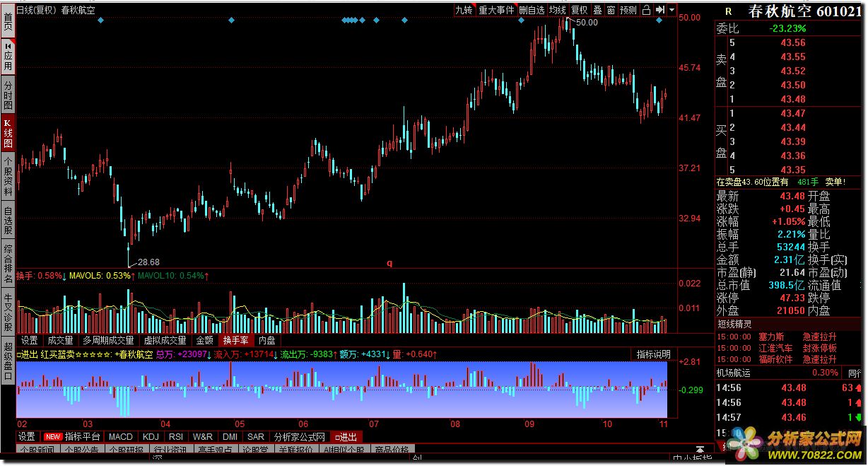The width and height of the screenshot is (868, 466).
Task: Select the 进出 indicator tab
Action: click(346, 436)
